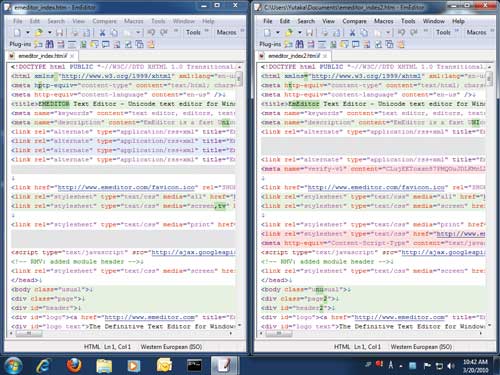Click New file icon in emeditor_index.htm window
This screenshot has height=375, width=500.
(x=17, y=32)
